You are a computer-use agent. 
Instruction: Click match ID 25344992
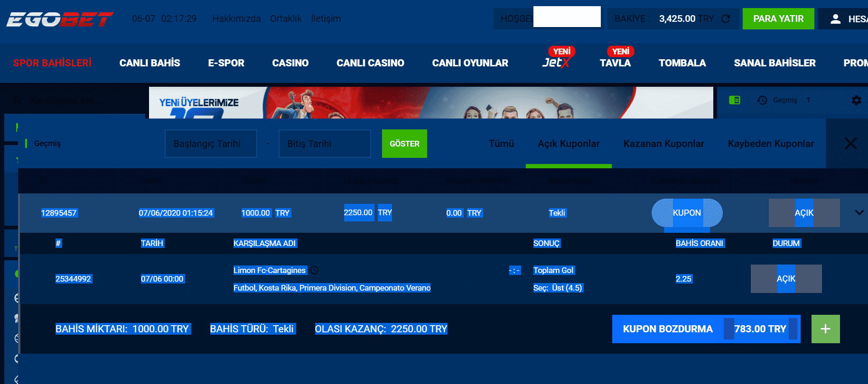(73, 279)
